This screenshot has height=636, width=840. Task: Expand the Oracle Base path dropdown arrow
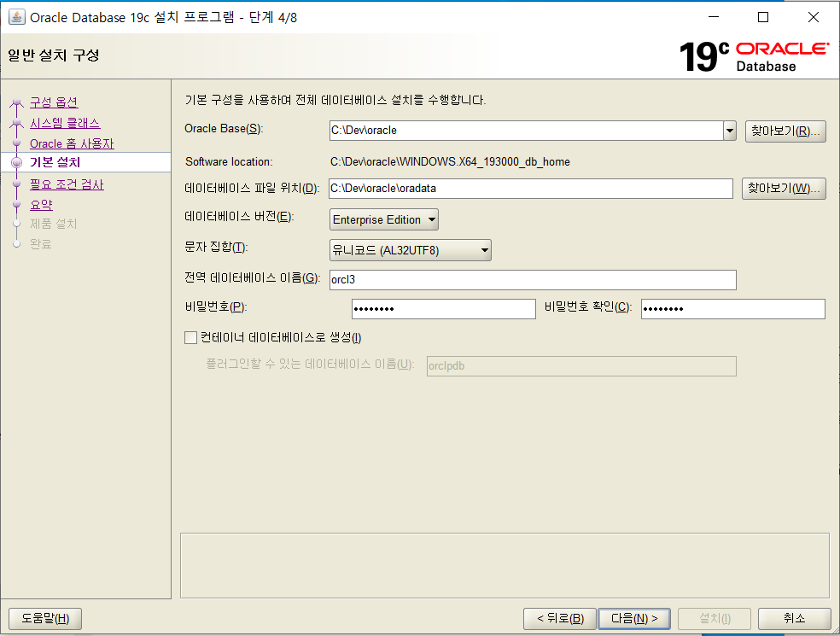pos(730,131)
